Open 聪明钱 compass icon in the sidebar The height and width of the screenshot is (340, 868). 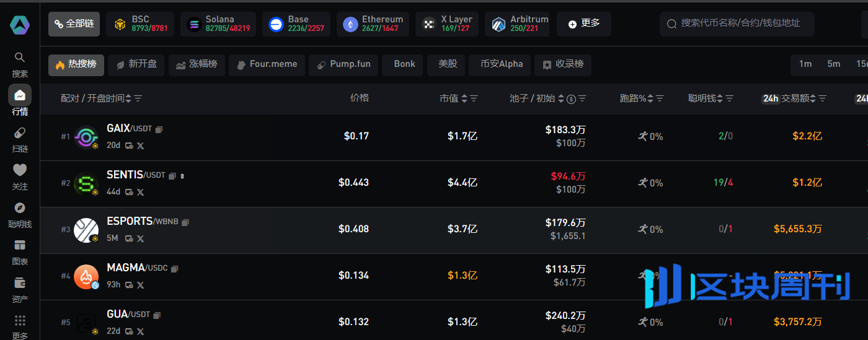pos(20,208)
